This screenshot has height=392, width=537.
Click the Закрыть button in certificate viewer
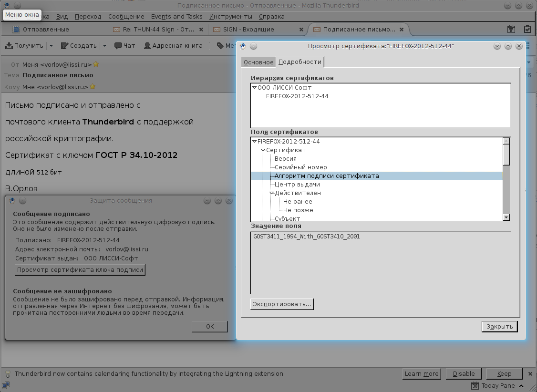(x=500, y=327)
